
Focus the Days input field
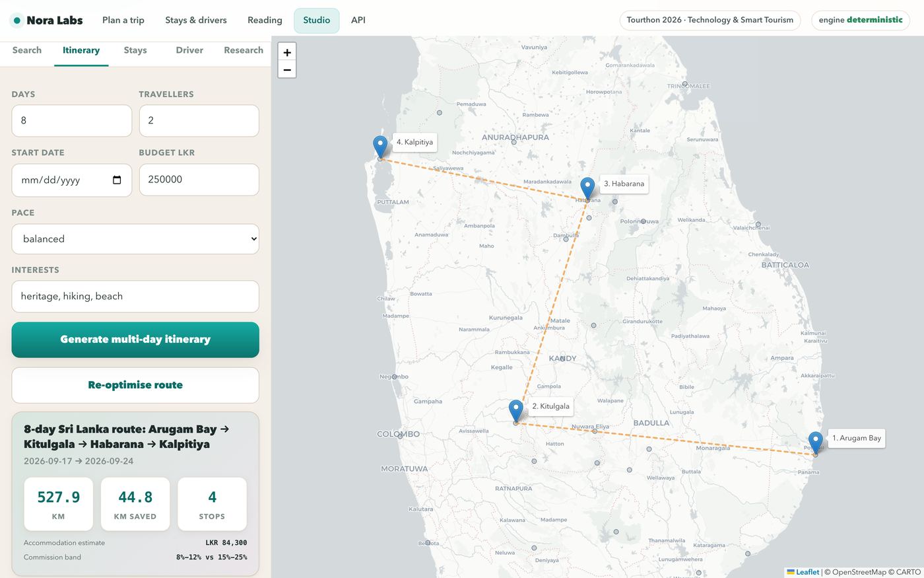point(72,121)
